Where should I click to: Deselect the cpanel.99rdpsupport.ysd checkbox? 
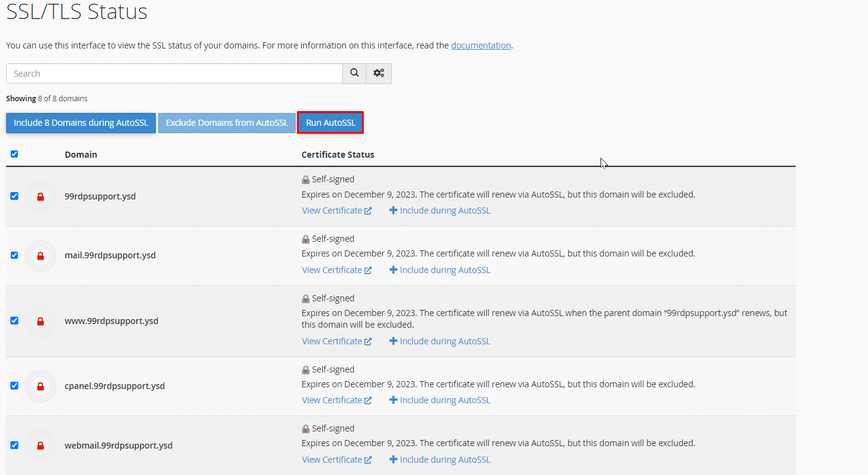coord(14,385)
